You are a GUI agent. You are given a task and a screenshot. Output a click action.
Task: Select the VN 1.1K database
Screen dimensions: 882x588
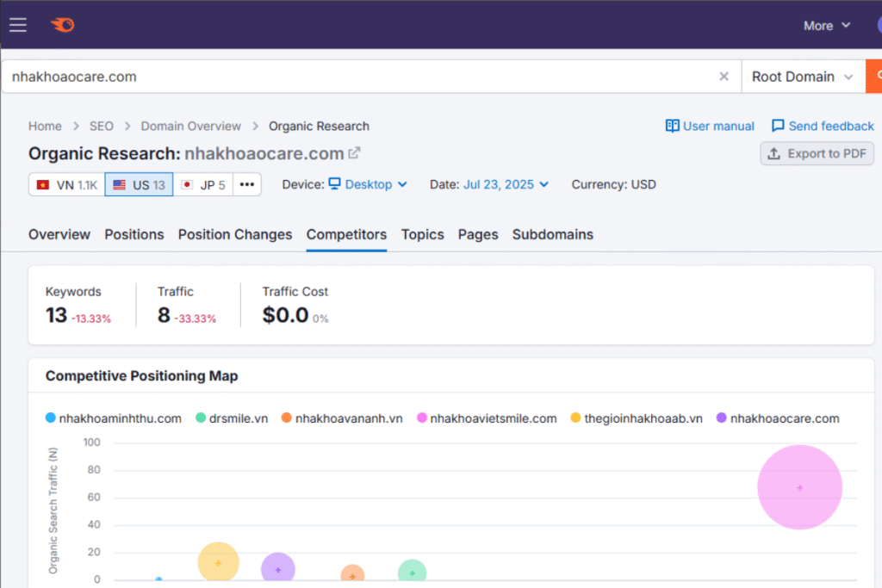[x=67, y=184]
